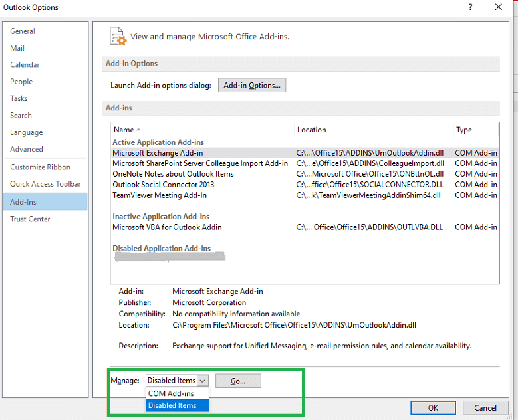
Task: Expand the Manage dropdown arrow
Action: click(x=203, y=381)
